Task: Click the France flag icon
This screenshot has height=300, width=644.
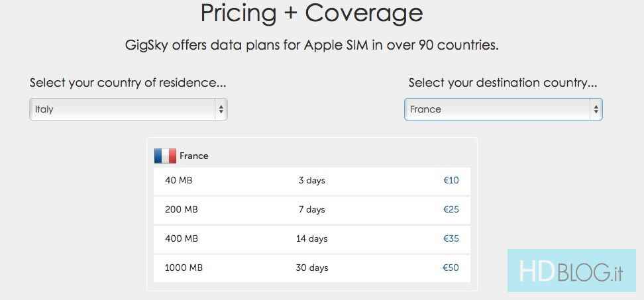Action: click(165, 156)
